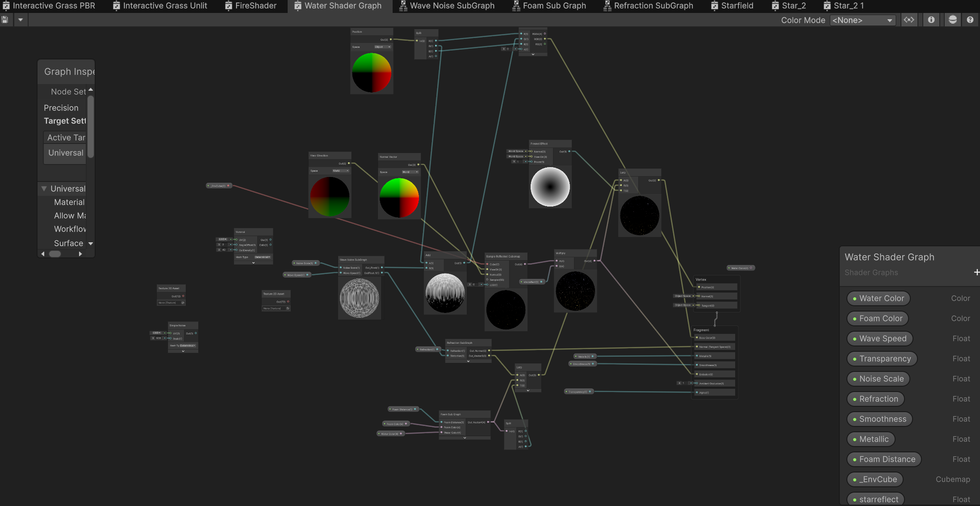Open the Color Mode dropdown
980x506 pixels.
(x=862, y=20)
